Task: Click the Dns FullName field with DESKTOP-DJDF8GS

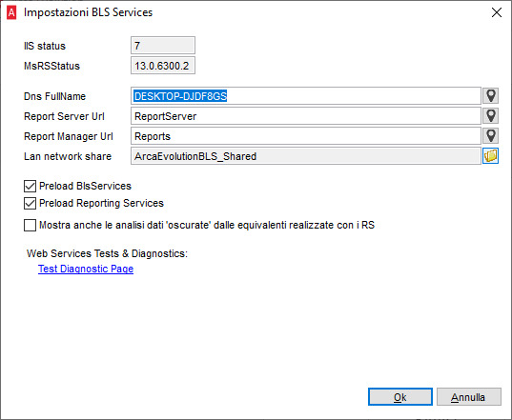Action: 306,96
